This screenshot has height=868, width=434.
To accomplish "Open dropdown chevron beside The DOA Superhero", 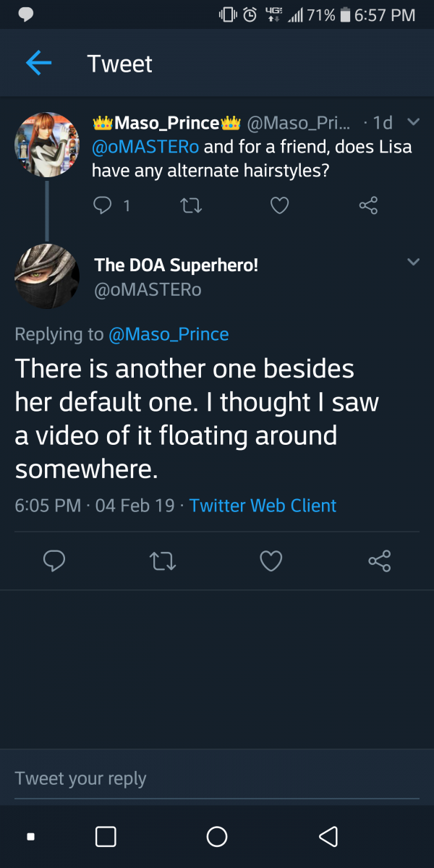I will (413, 261).
